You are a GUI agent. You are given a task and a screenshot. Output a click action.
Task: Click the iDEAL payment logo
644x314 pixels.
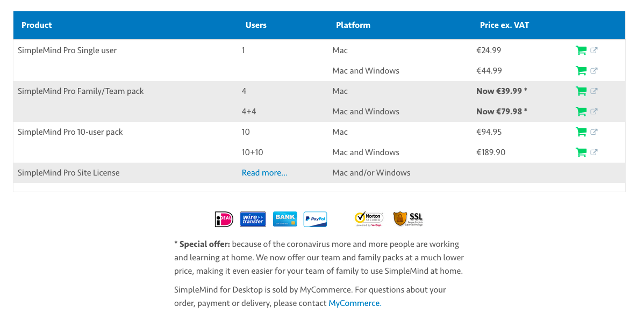[x=224, y=220]
